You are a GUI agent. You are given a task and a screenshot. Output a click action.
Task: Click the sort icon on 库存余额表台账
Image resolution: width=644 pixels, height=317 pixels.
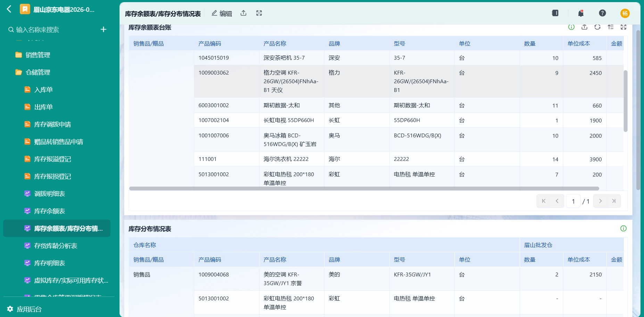click(611, 27)
